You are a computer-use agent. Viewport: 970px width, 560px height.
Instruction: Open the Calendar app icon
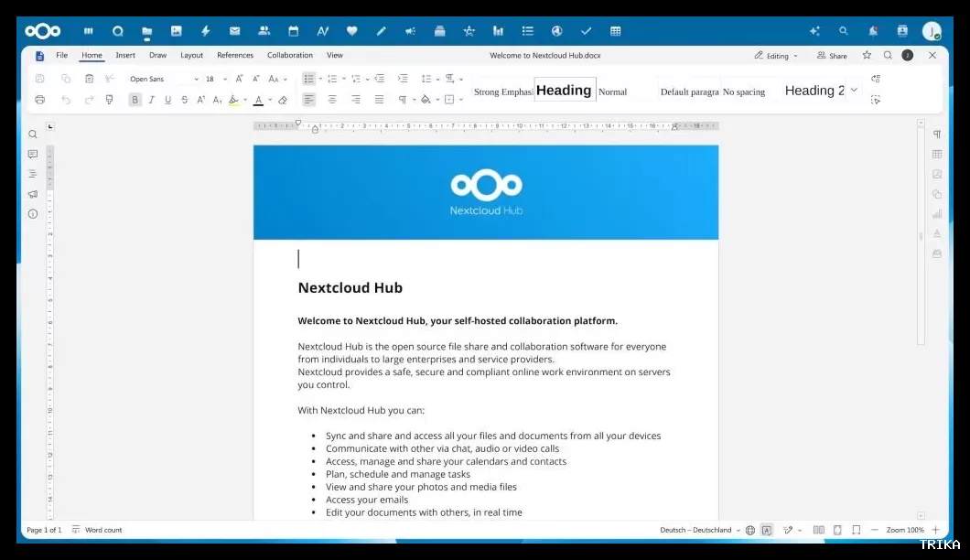(x=293, y=31)
